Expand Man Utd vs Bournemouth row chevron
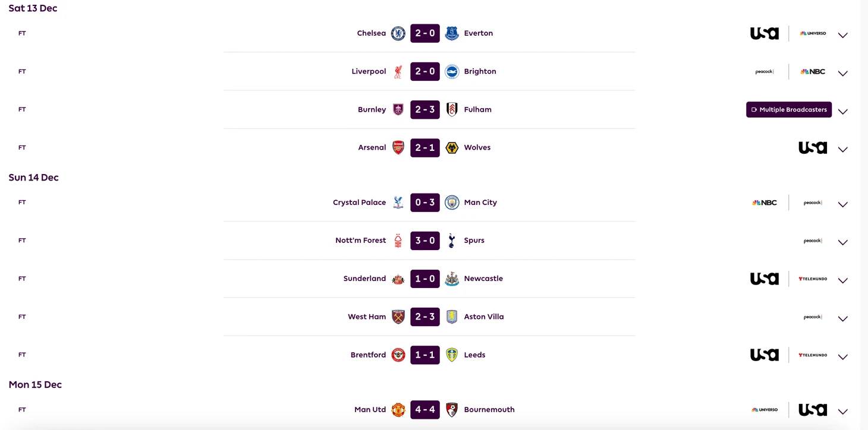The width and height of the screenshot is (868, 430). pos(842,411)
